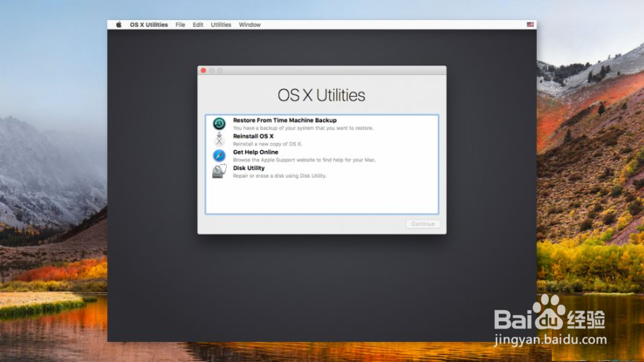Click the Continue button
The image size is (644, 362).
tap(422, 224)
